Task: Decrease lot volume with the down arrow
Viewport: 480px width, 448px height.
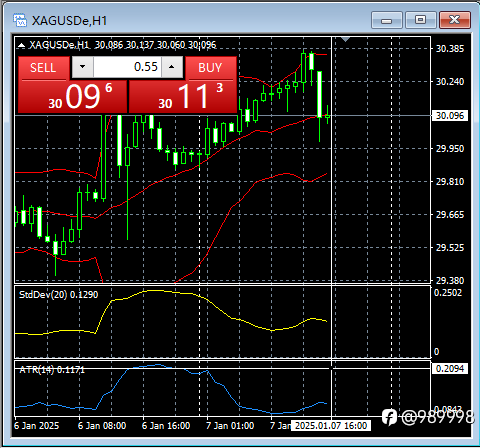Action: point(82,67)
